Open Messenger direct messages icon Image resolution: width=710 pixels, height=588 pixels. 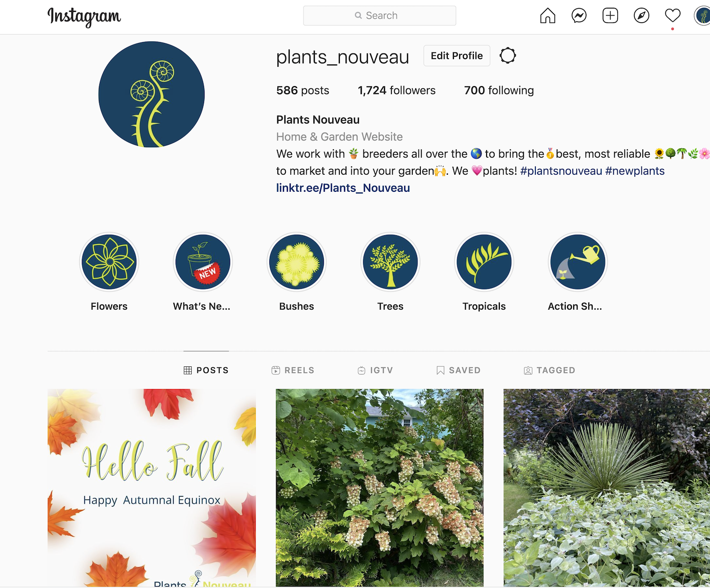[x=579, y=16]
